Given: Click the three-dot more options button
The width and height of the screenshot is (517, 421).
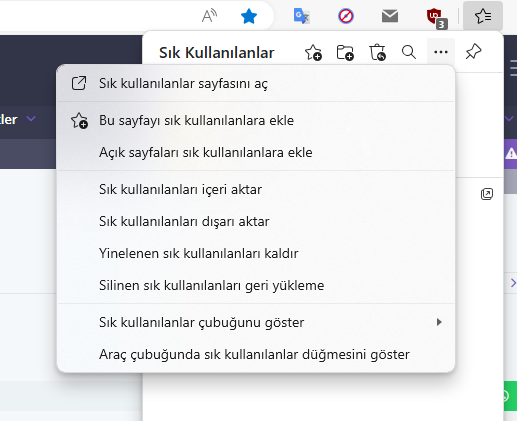Looking at the screenshot, I should coord(441,52).
